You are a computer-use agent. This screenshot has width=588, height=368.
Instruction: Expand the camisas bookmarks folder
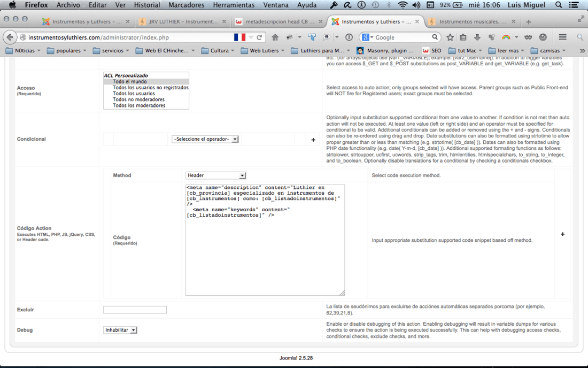548,51
